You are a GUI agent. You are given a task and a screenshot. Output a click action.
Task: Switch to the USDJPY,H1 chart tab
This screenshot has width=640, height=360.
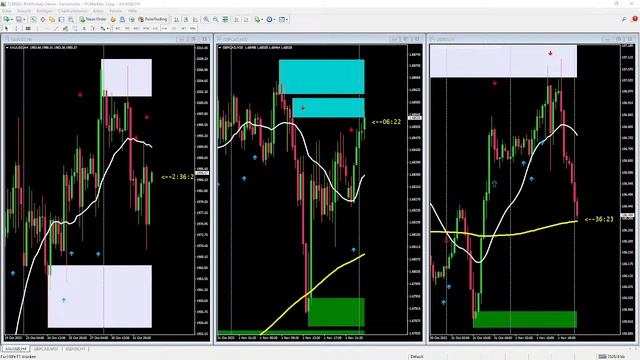[76, 349]
